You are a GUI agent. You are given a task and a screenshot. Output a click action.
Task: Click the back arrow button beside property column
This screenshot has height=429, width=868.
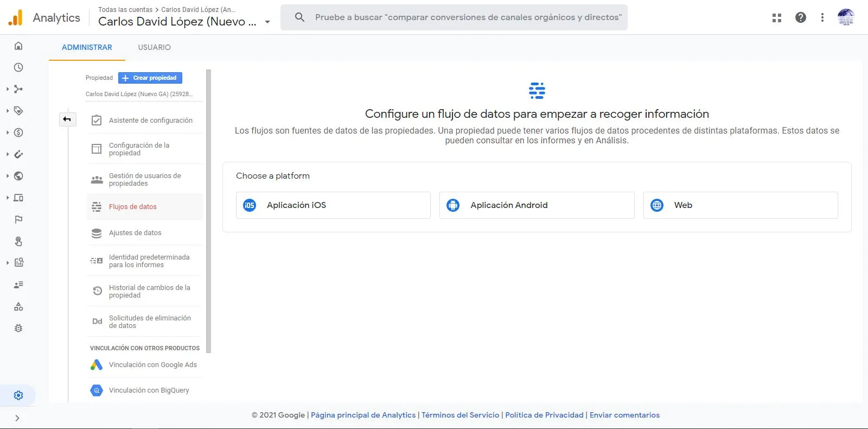coord(67,119)
